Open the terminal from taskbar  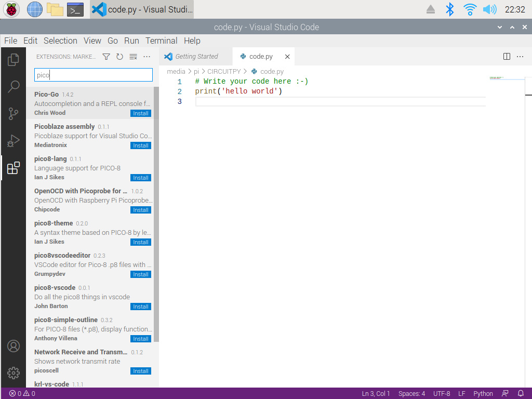[x=75, y=9]
